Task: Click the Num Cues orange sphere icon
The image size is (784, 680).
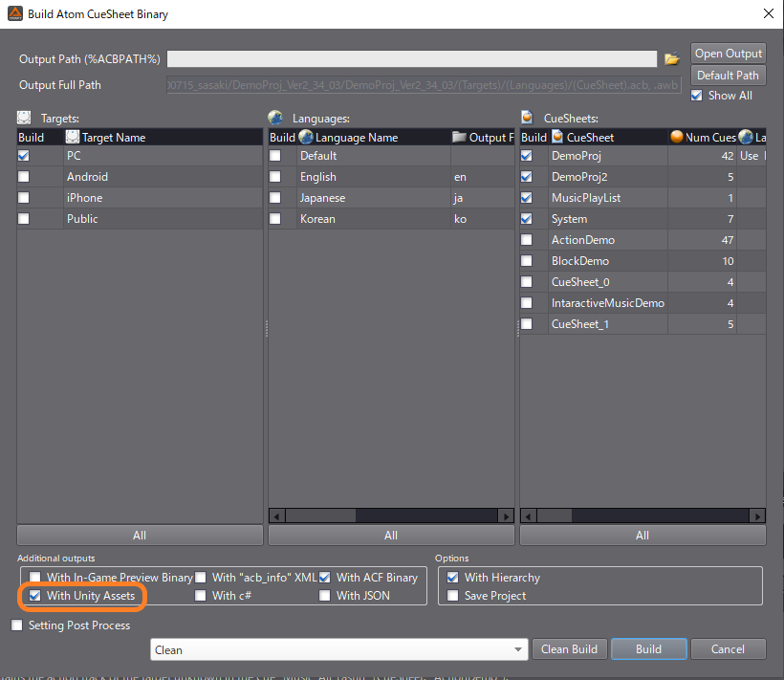Action: pyautogui.click(x=677, y=138)
